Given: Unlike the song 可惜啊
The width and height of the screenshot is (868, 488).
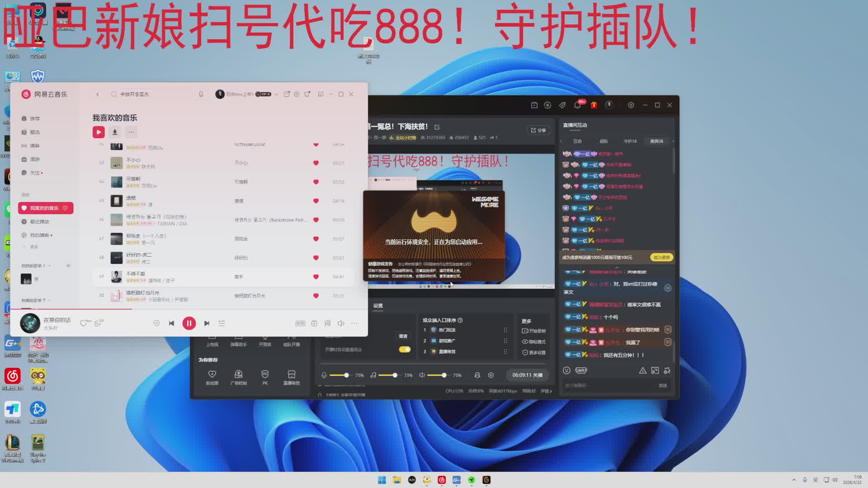Looking at the screenshot, I should pyautogui.click(x=316, y=182).
